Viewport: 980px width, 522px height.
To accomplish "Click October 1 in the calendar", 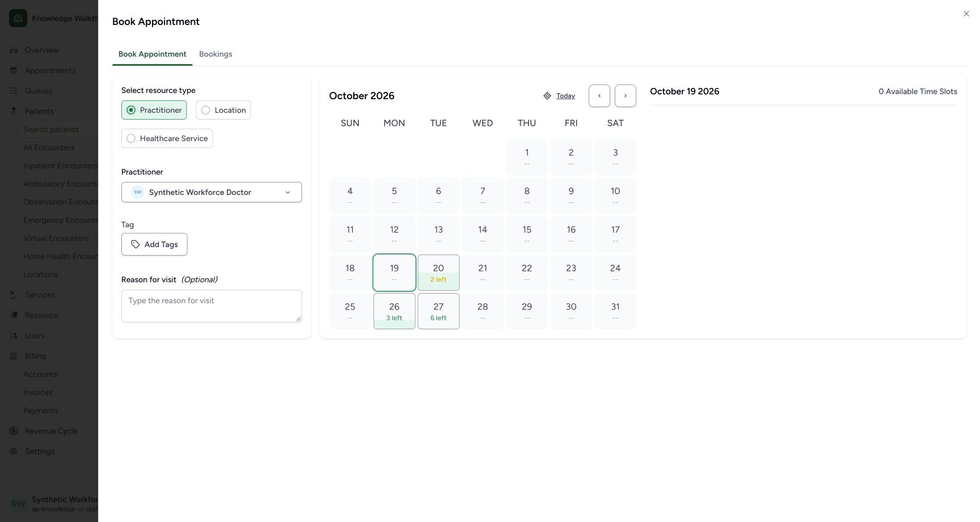I will coord(527,157).
